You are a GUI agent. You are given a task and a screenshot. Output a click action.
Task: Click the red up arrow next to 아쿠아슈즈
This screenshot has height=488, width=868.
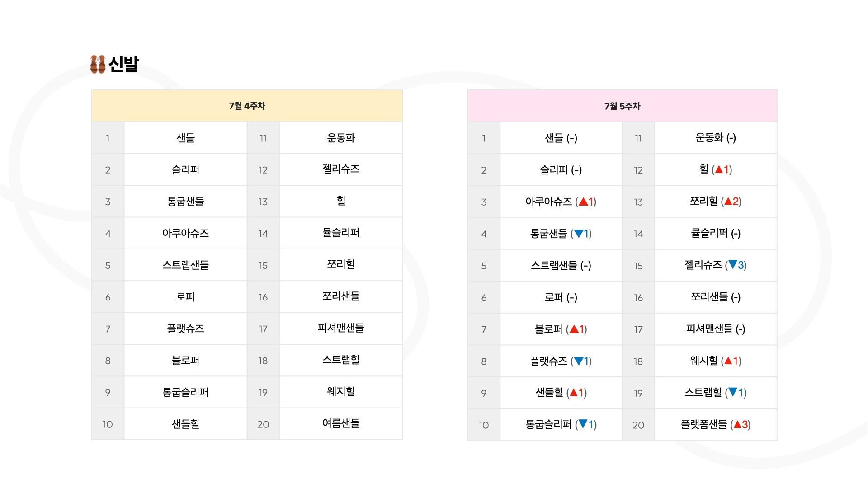pos(583,202)
